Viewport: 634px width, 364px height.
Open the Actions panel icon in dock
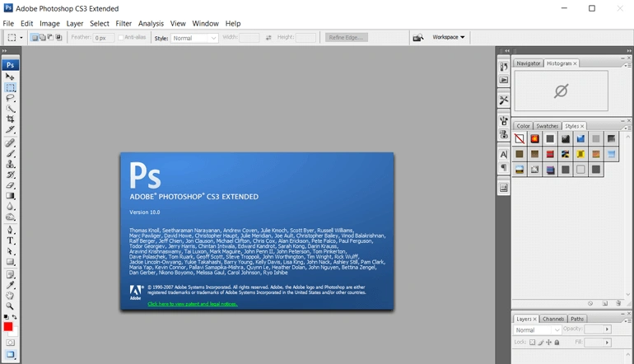[503, 80]
